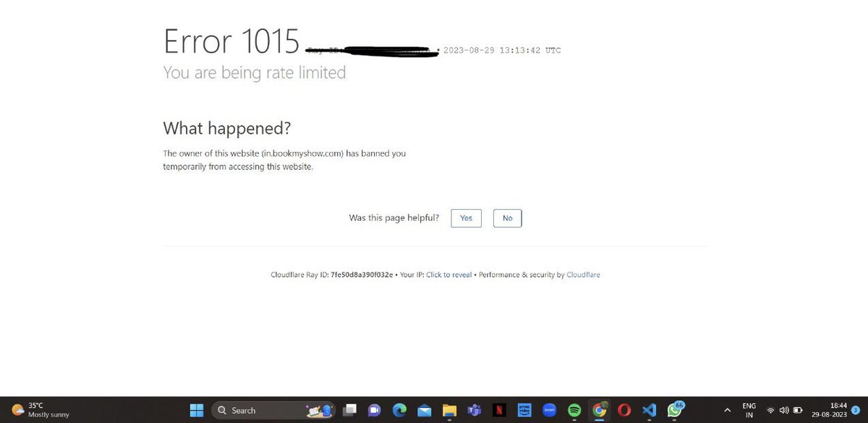Launch Opera browser from taskbar
This screenshot has height=423, width=868.
(x=624, y=410)
